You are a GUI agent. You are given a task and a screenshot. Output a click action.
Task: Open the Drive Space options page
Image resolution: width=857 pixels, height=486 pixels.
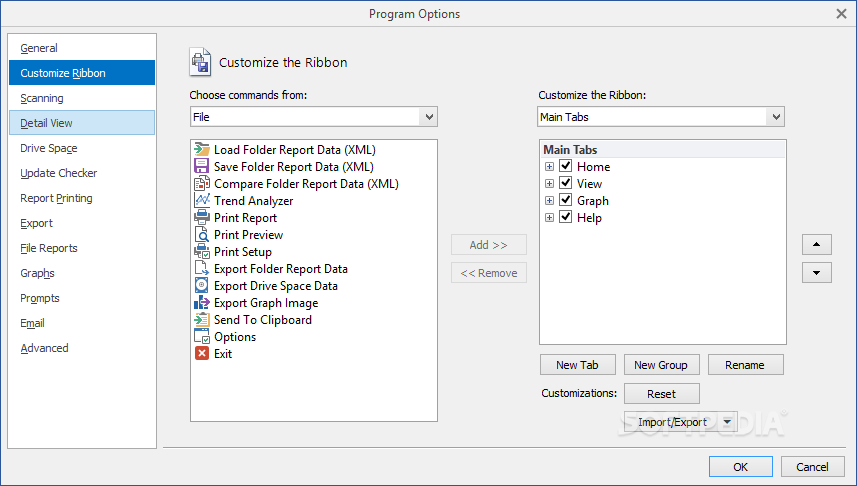(49, 148)
